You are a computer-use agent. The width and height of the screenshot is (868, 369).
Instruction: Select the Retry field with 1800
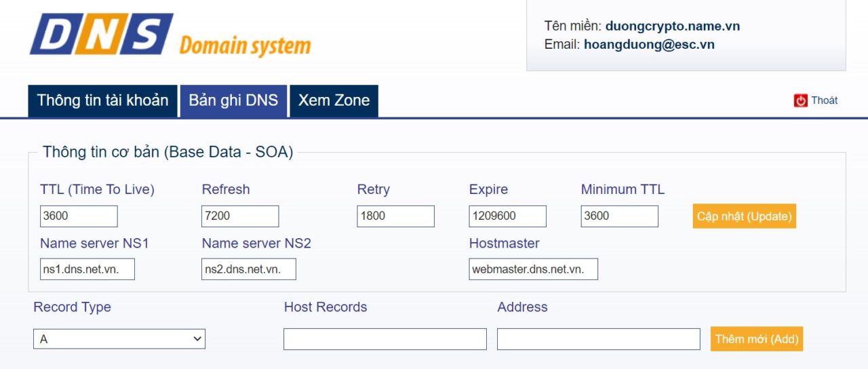point(396,216)
